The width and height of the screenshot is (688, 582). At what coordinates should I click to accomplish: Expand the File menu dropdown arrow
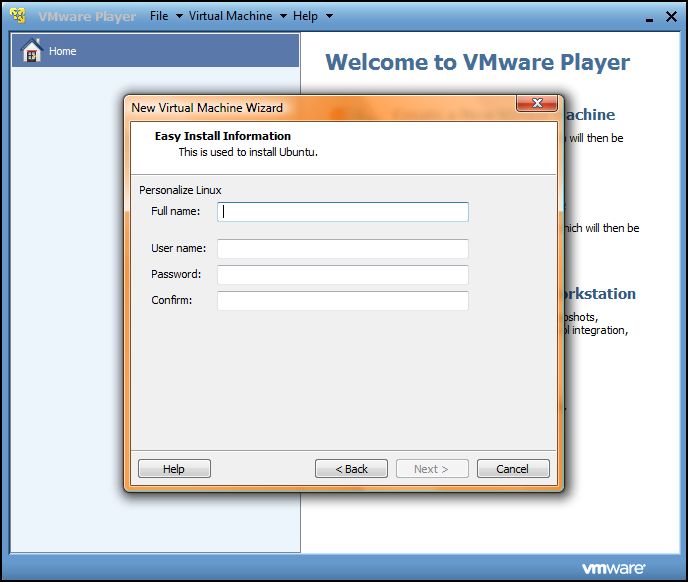click(x=179, y=16)
